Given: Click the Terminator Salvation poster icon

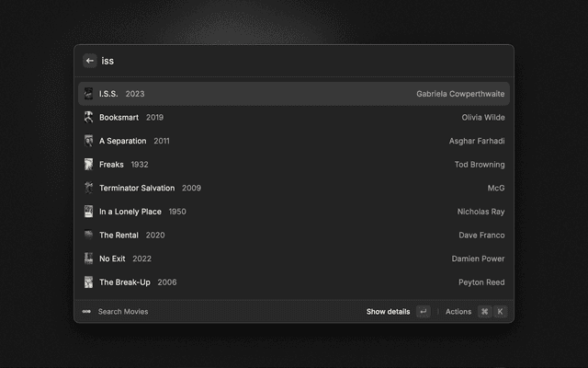Looking at the screenshot, I should pos(88,188).
